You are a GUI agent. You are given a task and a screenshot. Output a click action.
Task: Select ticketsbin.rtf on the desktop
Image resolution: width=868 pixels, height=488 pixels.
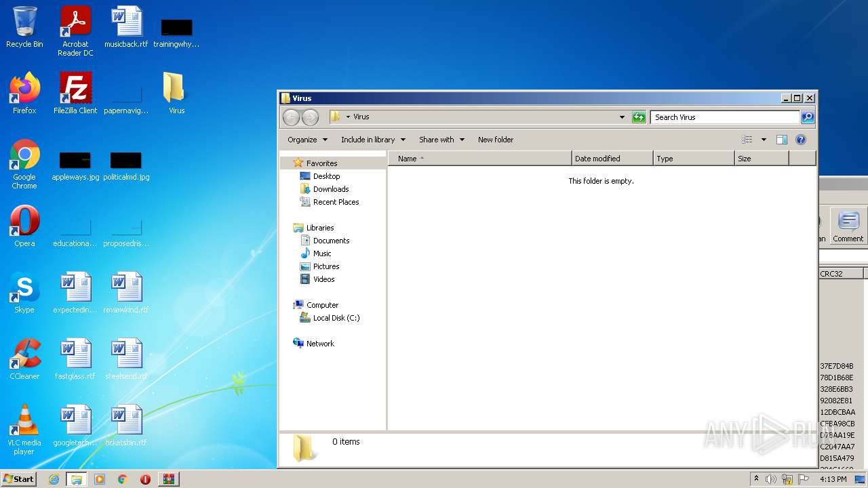coord(126,426)
